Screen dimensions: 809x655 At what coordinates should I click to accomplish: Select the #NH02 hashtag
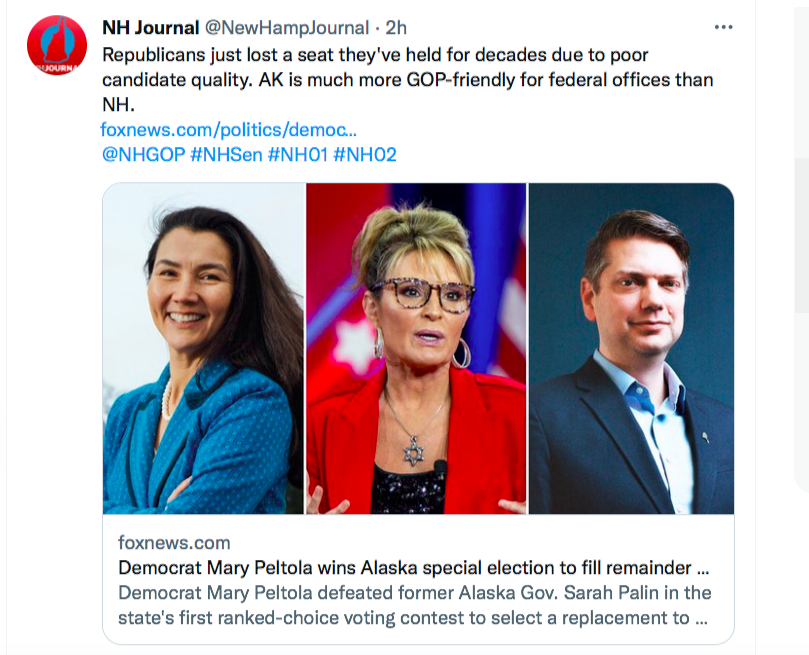(365, 155)
